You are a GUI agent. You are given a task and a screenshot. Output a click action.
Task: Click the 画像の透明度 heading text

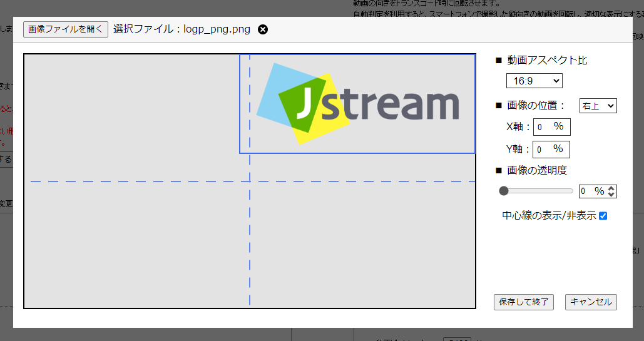pos(537,170)
